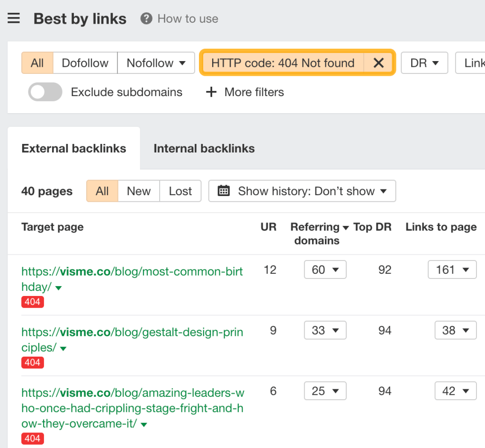
Task: Open the 161 links to page dropdown
Action: [452, 269]
